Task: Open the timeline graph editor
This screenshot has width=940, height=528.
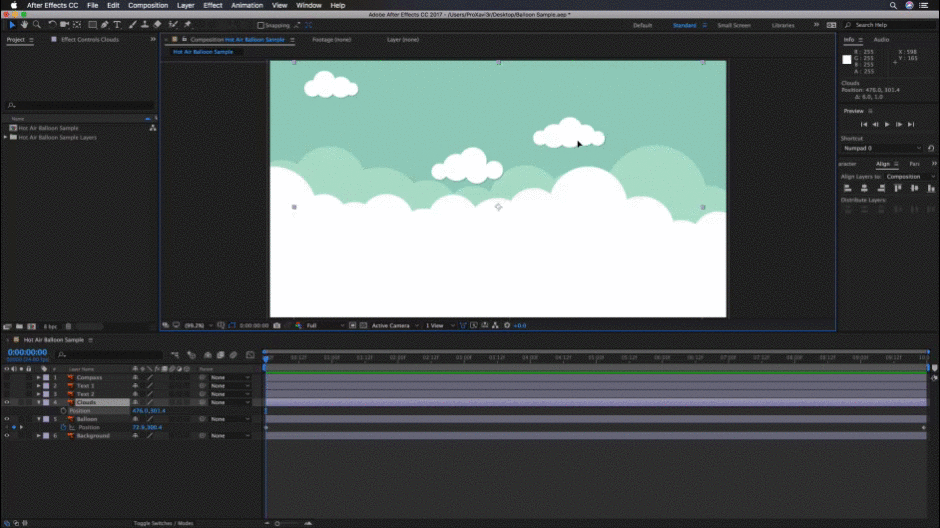Action: [250, 355]
